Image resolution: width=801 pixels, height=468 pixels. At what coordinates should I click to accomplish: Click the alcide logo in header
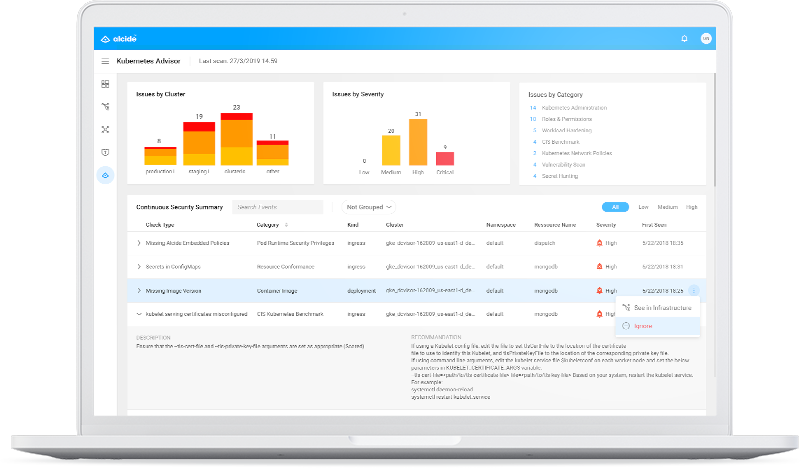[x=119, y=39]
